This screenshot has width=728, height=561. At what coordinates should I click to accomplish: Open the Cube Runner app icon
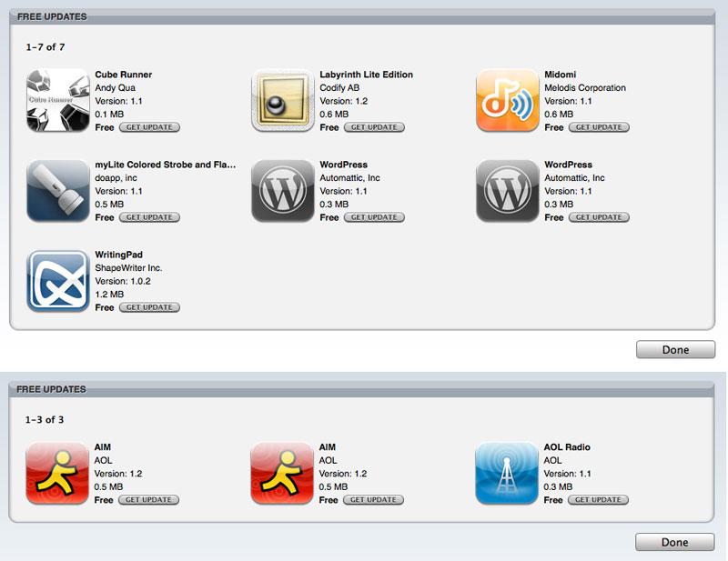[x=58, y=100]
